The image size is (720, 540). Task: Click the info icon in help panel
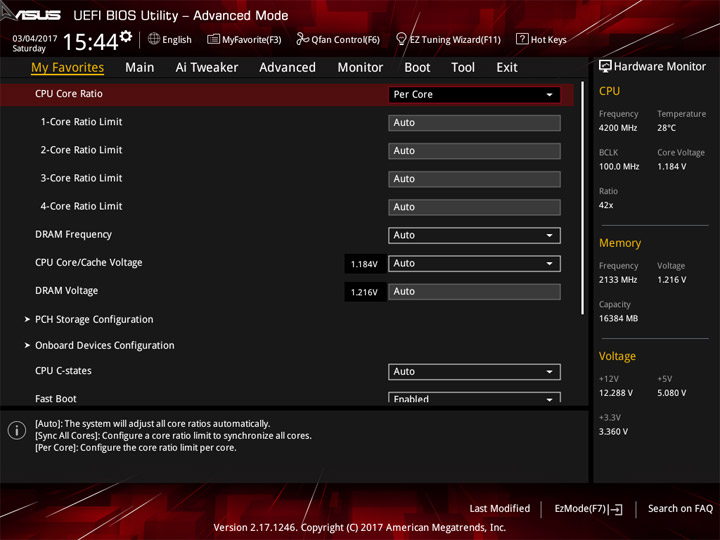point(17,430)
